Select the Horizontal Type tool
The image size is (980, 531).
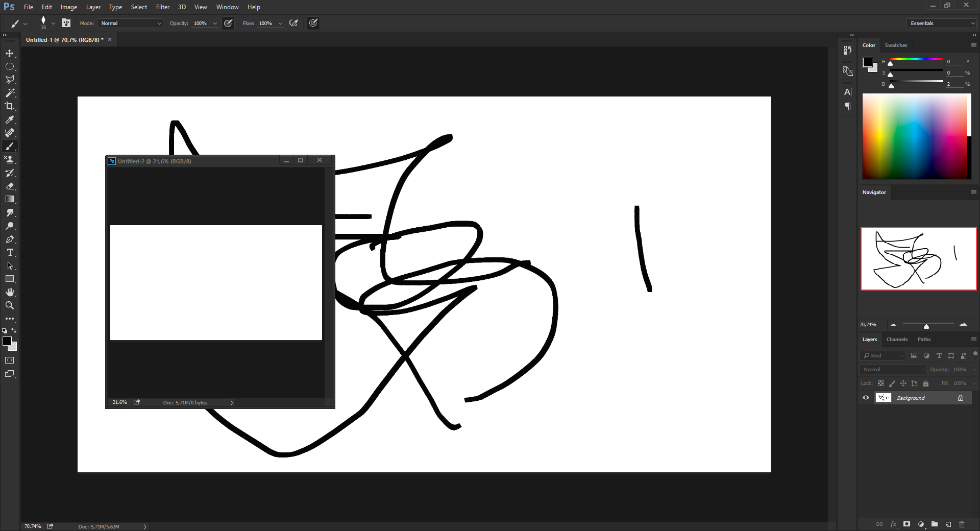click(x=10, y=252)
